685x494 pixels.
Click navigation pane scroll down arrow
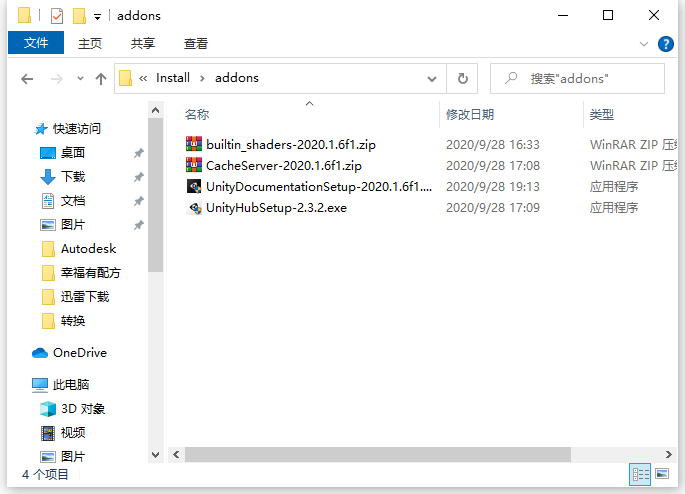[x=155, y=455]
